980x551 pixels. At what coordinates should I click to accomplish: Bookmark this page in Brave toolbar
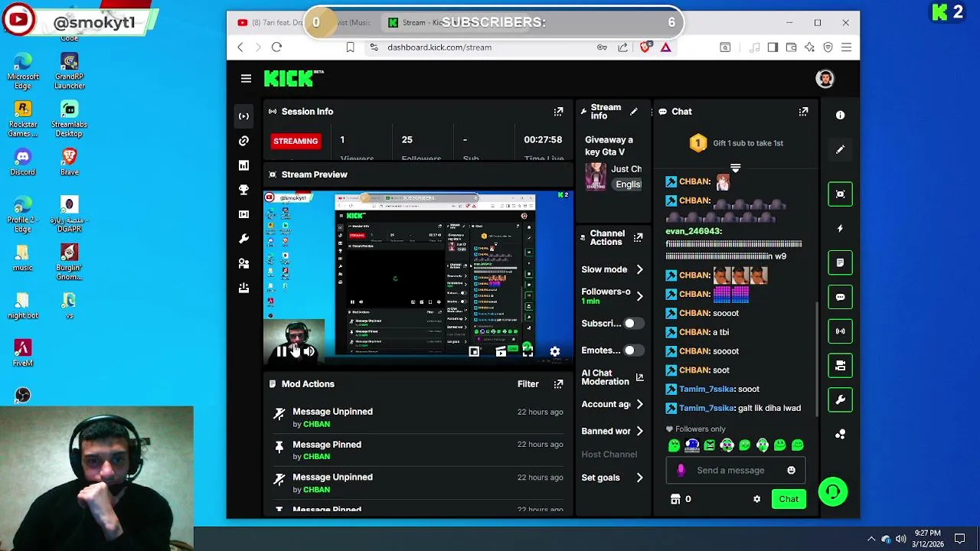point(350,47)
